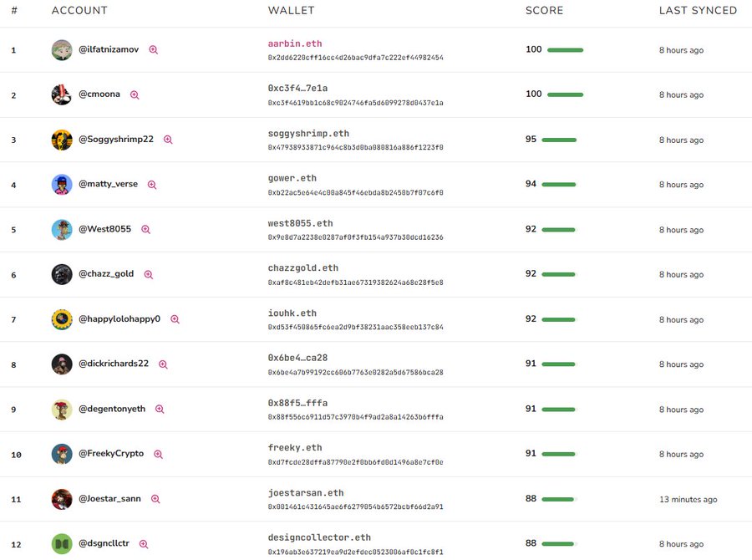752x560 pixels.
Task: Click the @chazz_gold dark avatar
Action: click(62, 274)
